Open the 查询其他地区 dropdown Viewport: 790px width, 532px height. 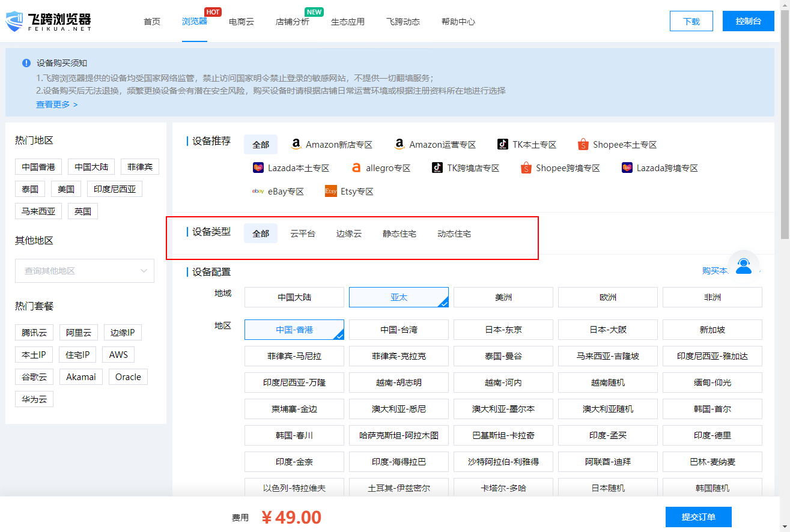[x=85, y=271]
